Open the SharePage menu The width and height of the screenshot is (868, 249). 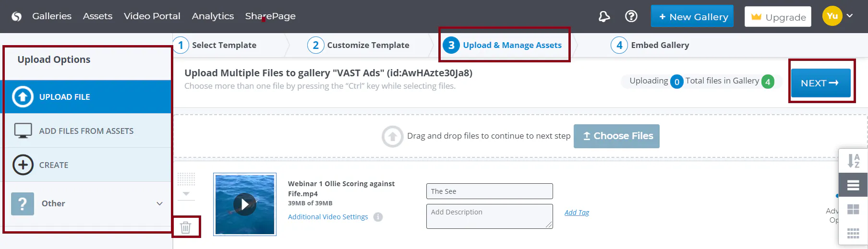click(270, 16)
